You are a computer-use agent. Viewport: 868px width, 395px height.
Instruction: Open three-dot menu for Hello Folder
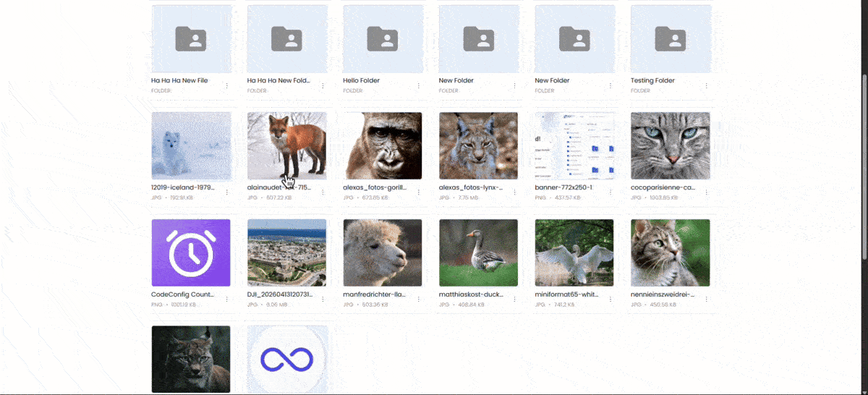pos(418,85)
